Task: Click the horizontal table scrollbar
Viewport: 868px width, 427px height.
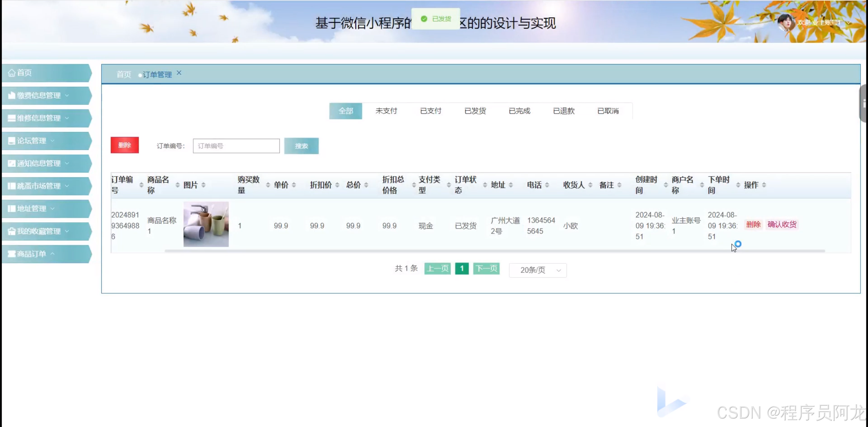Action: coord(494,251)
